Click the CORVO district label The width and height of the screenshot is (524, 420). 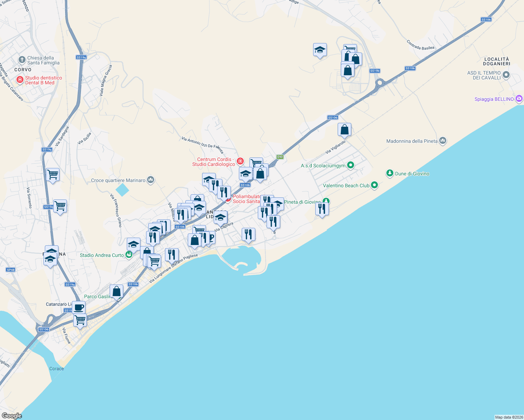tap(23, 70)
